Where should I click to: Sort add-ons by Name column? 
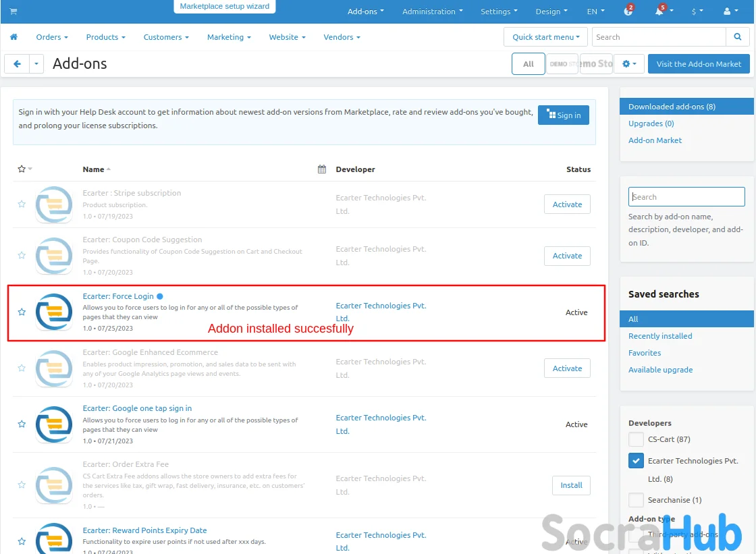97,169
